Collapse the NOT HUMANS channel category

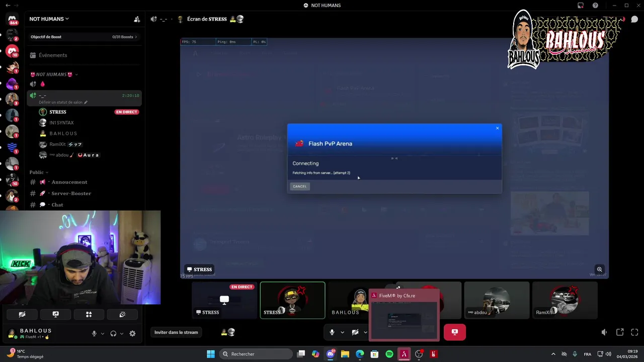tap(54, 74)
